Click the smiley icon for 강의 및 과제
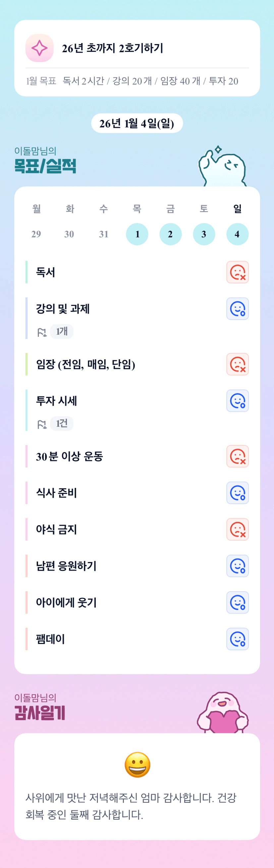 237,309
